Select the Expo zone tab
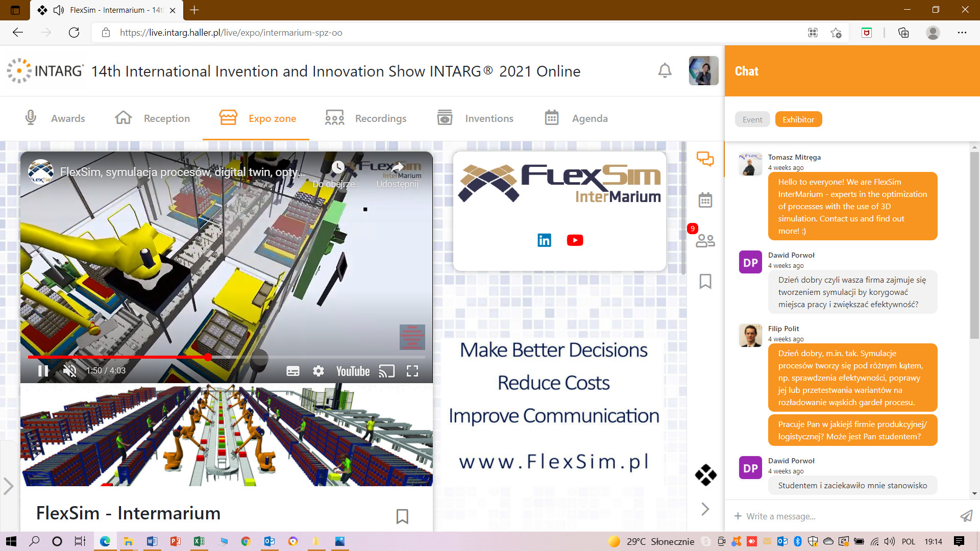The width and height of the screenshot is (980, 551). coord(257,118)
